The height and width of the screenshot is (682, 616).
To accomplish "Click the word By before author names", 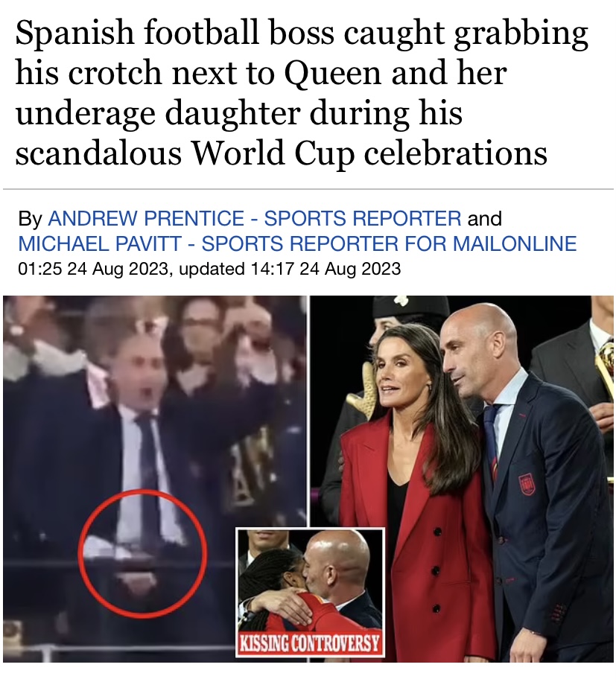I will tap(30, 219).
